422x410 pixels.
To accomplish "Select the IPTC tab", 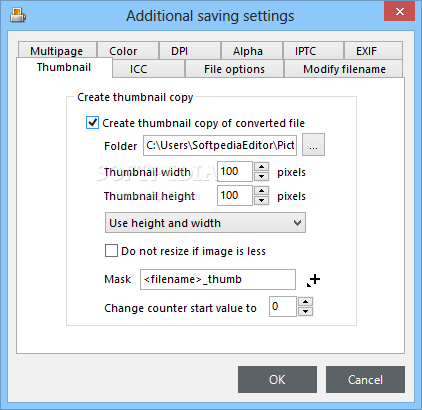I will 313,51.
